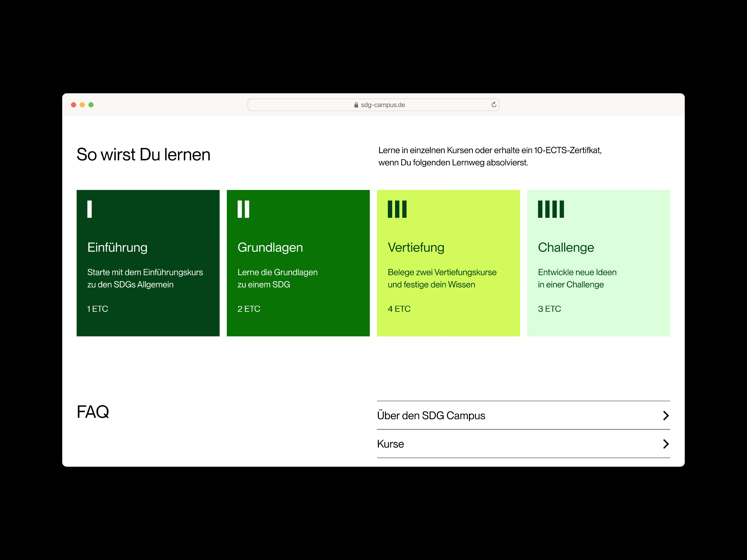Screen dimensions: 747x560
Task: Click the triple bar icon on Vertiefung card
Action: [x=397, y=209]
